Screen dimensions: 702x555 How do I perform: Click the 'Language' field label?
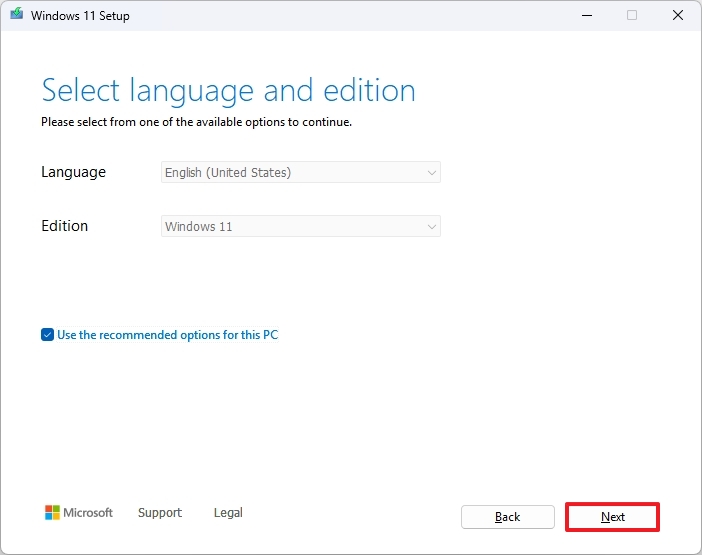[73, 172]
